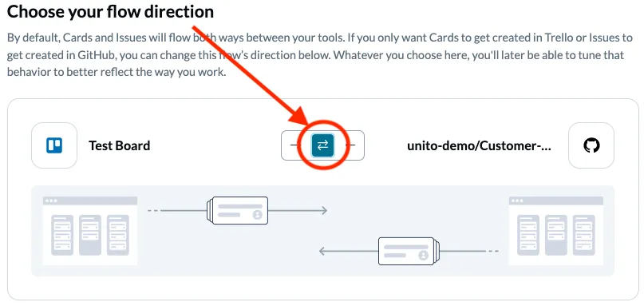Choose the right one-way flow direction option

point(350,145)
